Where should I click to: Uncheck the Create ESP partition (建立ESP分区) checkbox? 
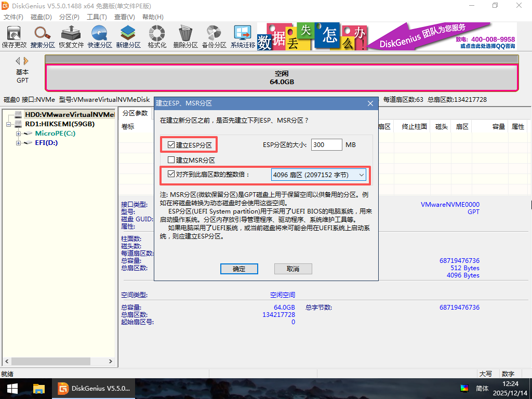(x=171, y=145)
